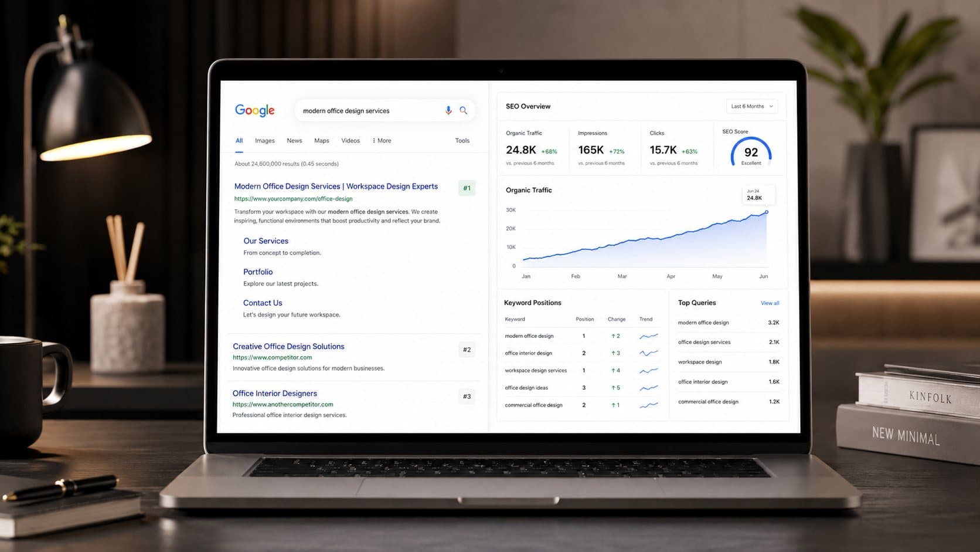Click the Apr axis label on chart

point(671,276)
